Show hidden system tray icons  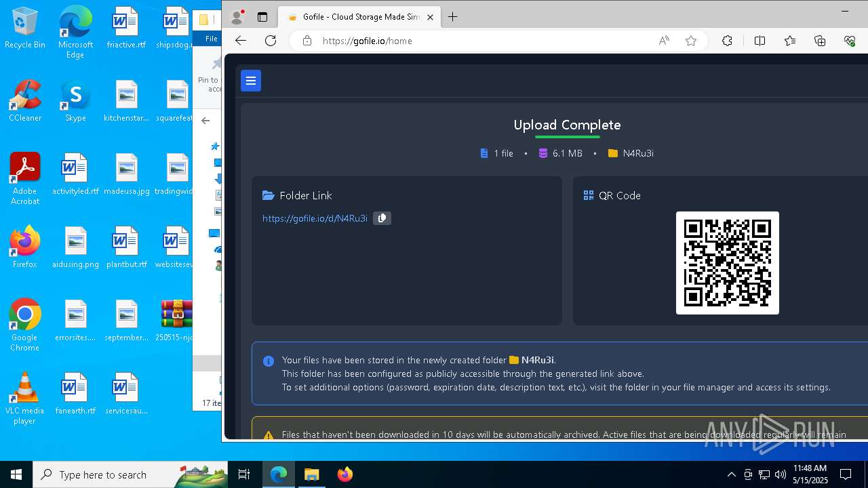pyautogui.click(x=731, y=474)
